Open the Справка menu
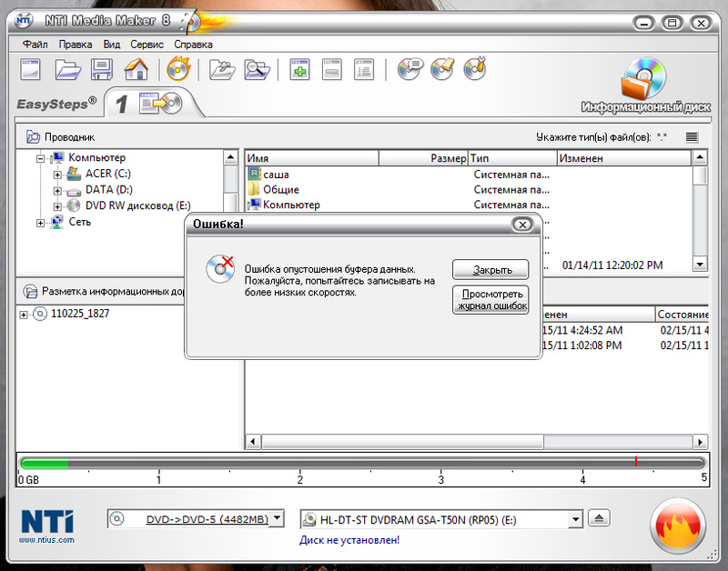Screen dimensions: 728x571 point(194,44)
